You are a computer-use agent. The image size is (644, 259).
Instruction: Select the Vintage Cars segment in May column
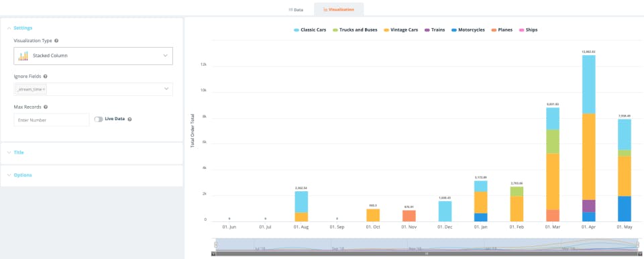click(625, 176)
